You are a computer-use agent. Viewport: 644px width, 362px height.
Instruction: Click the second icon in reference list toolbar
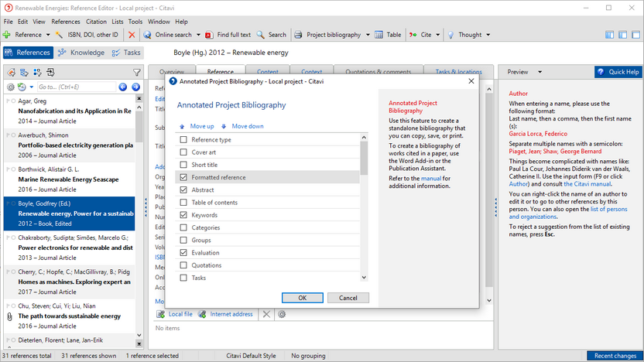point(24,73)
